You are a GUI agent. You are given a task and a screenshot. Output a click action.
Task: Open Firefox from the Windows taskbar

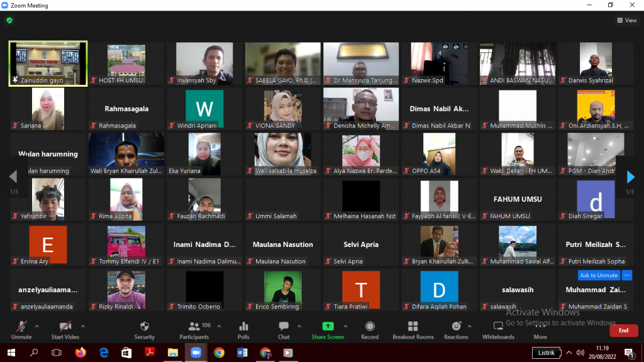pos(80,353)
